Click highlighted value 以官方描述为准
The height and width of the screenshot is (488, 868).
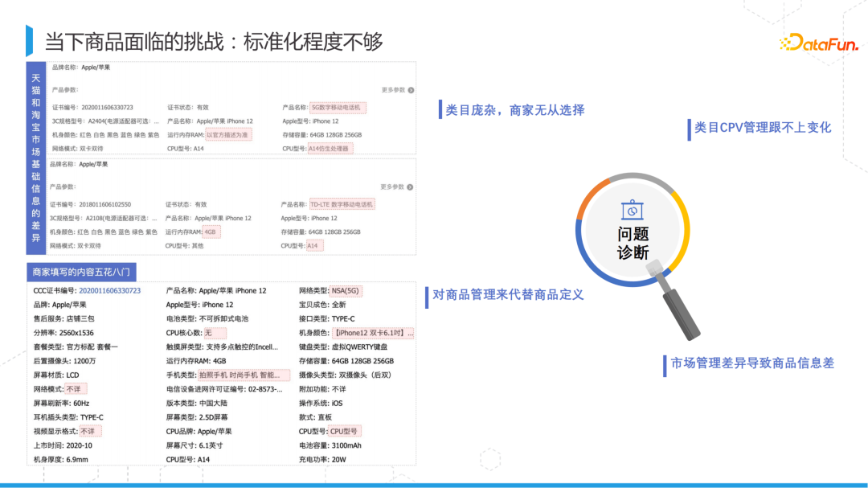[x=228, y=134]
